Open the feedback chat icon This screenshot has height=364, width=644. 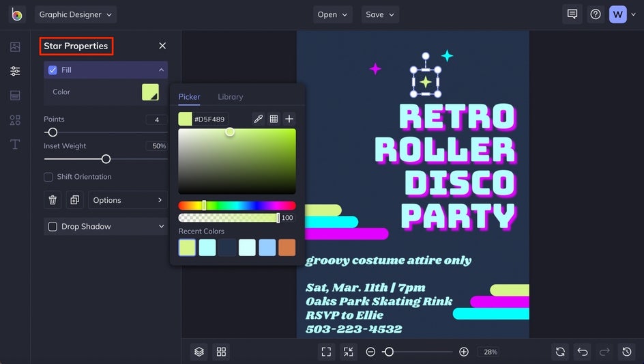pos(572,14)
